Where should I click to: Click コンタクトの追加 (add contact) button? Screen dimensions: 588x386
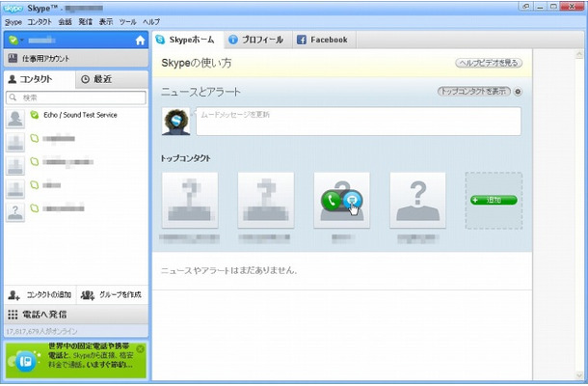coord(40,295)
